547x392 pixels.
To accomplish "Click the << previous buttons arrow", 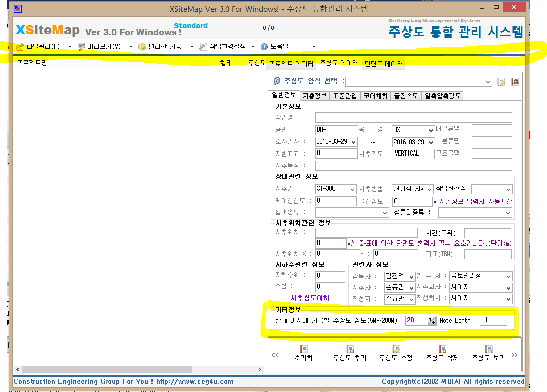I will (x=275, y=355).
